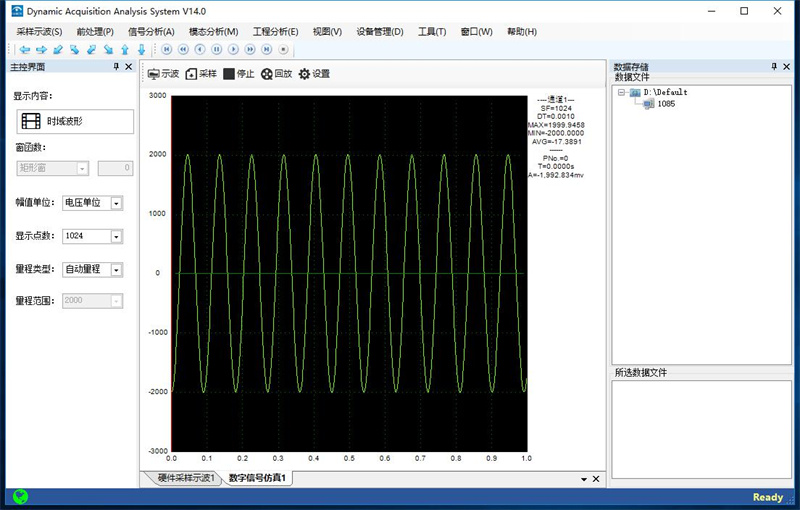This screenshot has height=510, width=800.
Task: Click the MAX=1999.9458 readout text
Action: [556, 125]
